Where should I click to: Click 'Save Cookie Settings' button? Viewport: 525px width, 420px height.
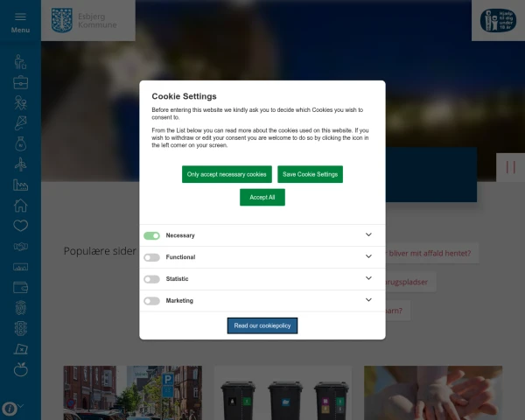coord(310,174)
